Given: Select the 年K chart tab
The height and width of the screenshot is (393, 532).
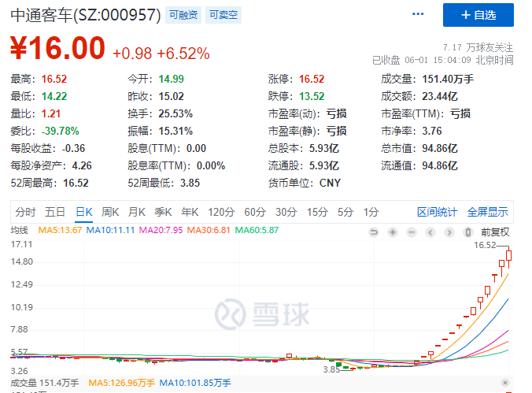Looking at the screenshot, I should coord(190,213).
